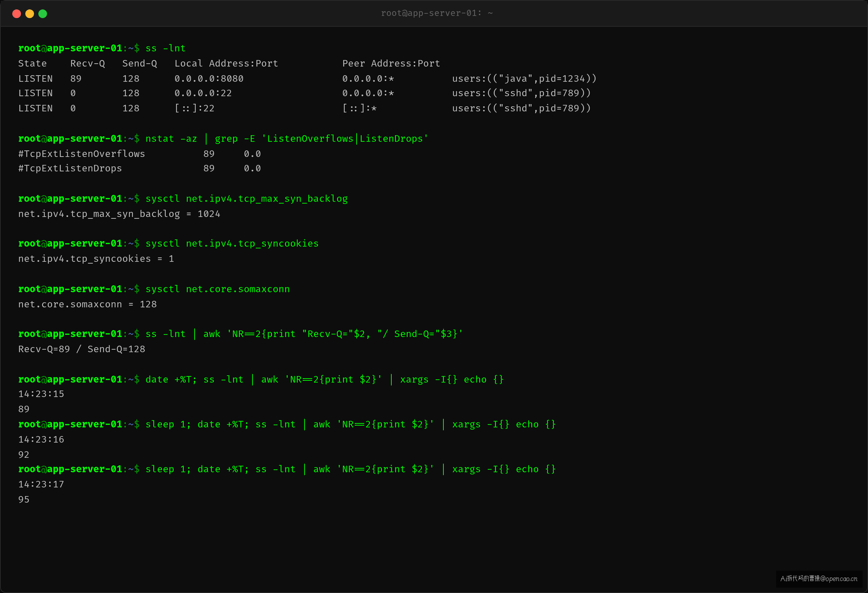Click the timestamp 14:23:16
This screenshot has height=593, width=868.
[x=41, y=440]
